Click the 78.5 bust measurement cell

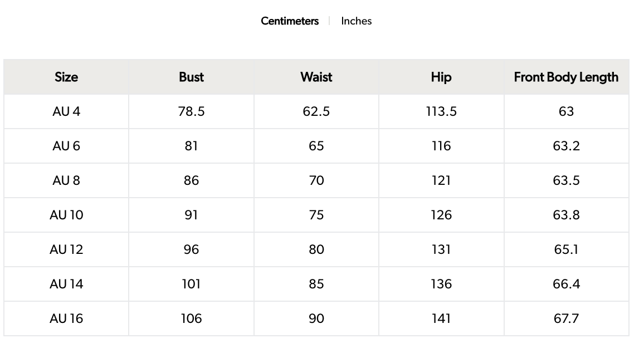click(x=191, y=111)
